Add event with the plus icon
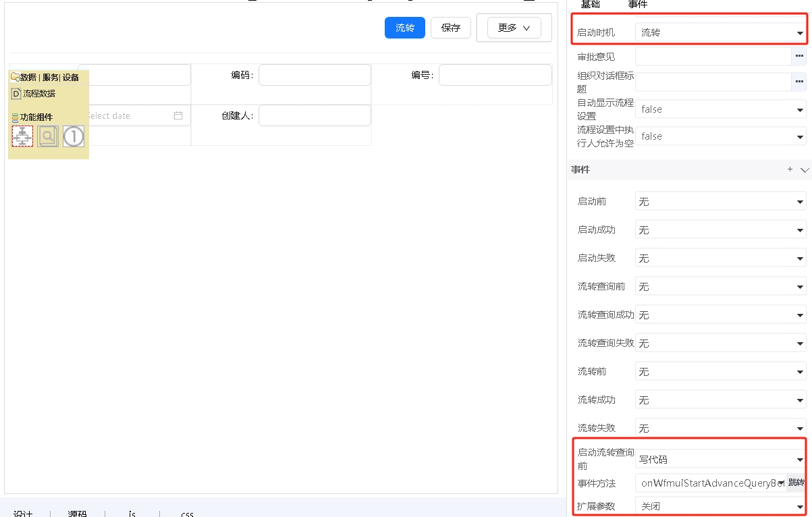Image resolution: width=812 pixels, height=517 pixels. pyautogui.click(x=790, y=169)
